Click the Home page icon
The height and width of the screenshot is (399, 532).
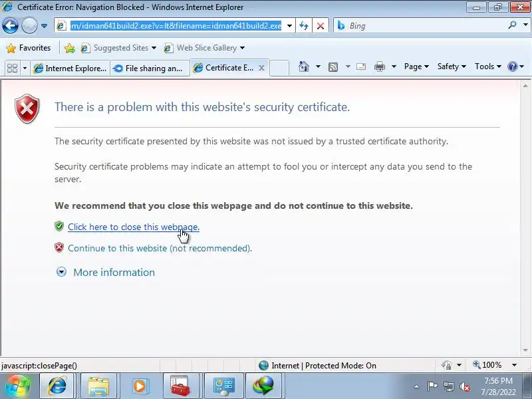pyautogui.click(x=304, y=66)
